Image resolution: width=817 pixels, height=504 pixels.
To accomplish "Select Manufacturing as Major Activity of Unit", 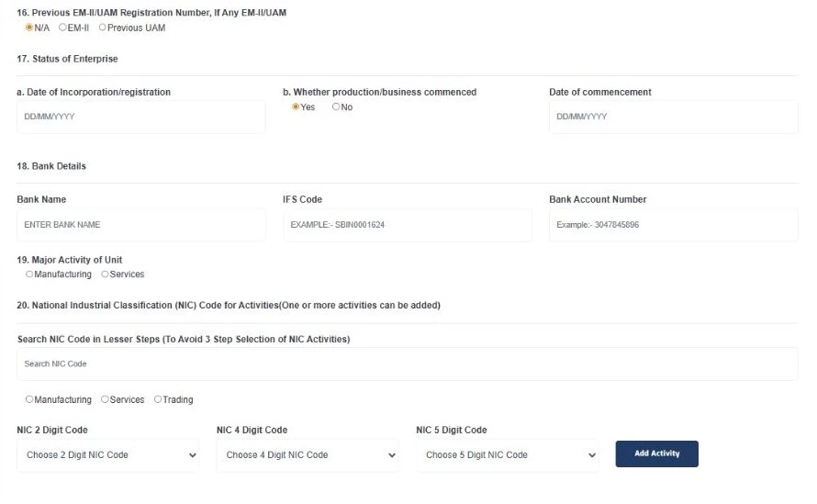I will click(x=29, y=274).
